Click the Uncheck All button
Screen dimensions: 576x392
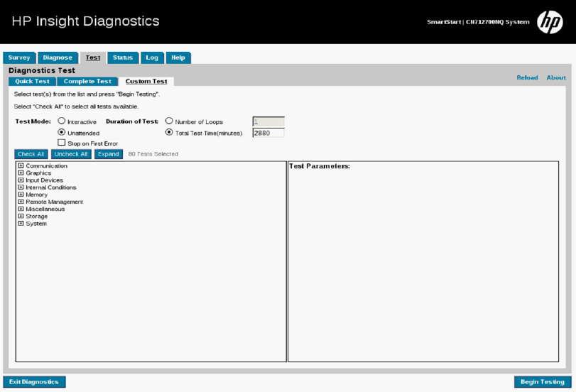(71, 154)
